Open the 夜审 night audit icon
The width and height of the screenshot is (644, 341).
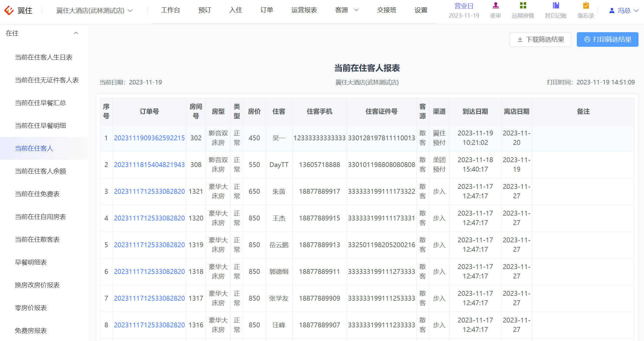pos(496,5)
